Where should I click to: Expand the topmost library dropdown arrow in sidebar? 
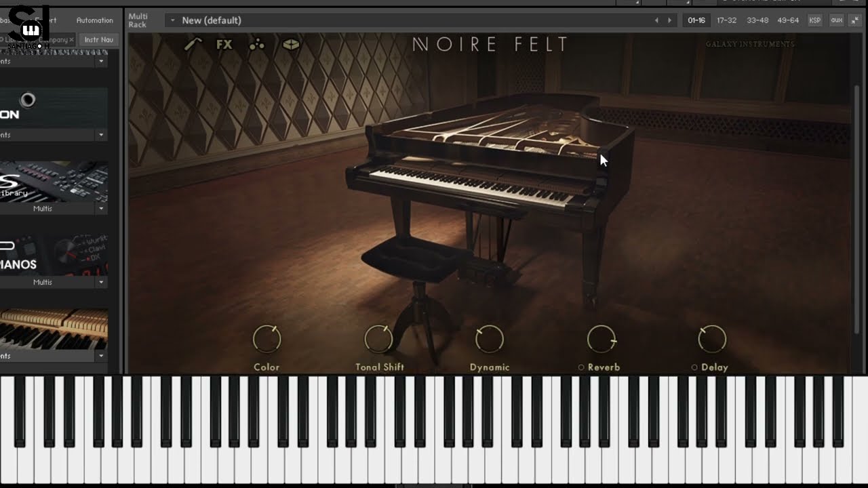(x=101, y=61)
